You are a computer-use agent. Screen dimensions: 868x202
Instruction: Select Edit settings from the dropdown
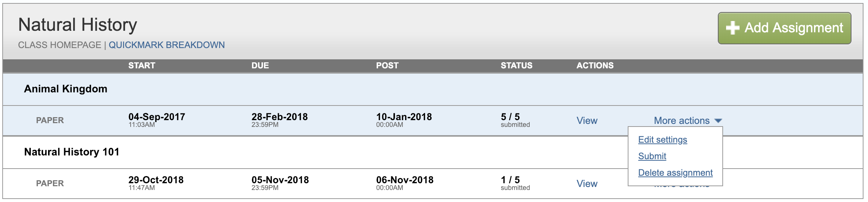coord(663,140)
